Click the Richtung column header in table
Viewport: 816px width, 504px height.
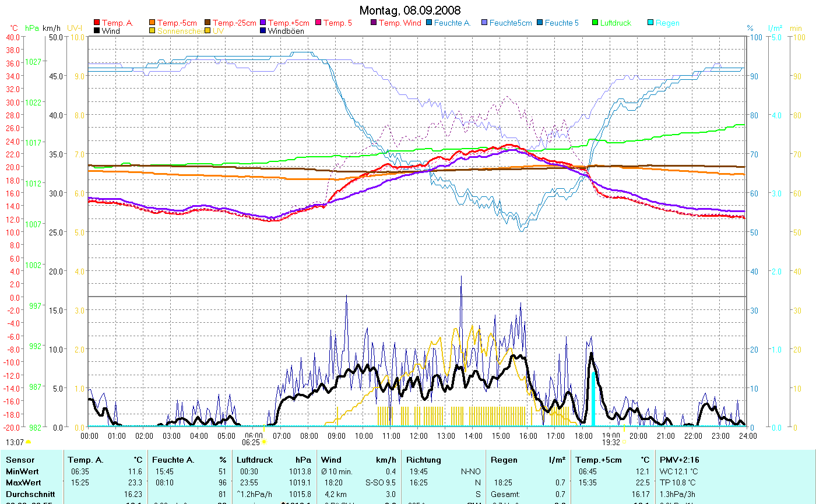[424, 460]
